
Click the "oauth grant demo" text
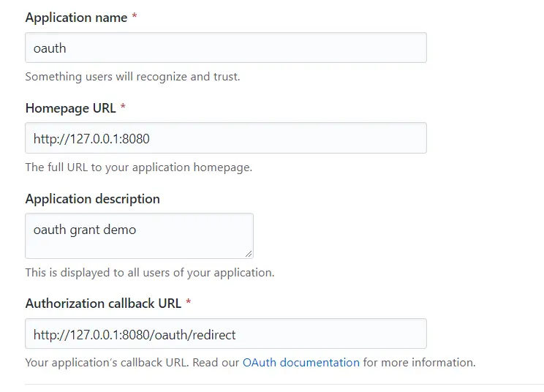pos(85,230)
